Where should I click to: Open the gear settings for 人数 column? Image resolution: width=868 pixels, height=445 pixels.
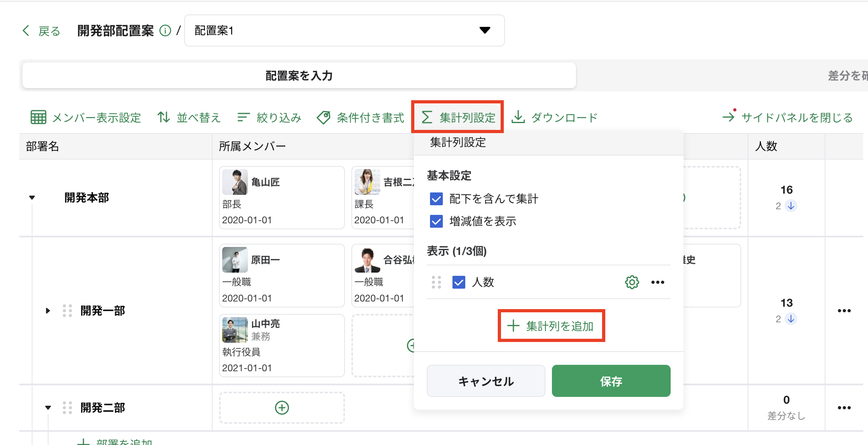tap(632, 282)
